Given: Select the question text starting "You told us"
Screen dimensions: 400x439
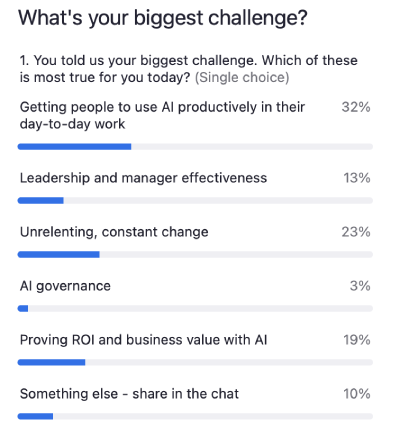Looking at the screenshot, I should (189, 69).
